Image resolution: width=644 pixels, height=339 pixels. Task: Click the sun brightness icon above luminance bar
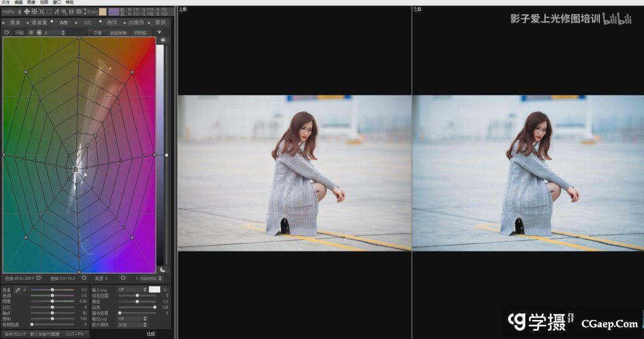163,40
